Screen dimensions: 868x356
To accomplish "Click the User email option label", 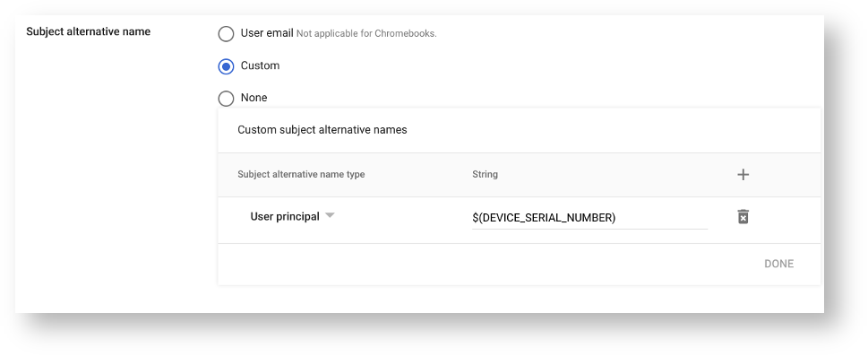I will click(x=267, y=33).
